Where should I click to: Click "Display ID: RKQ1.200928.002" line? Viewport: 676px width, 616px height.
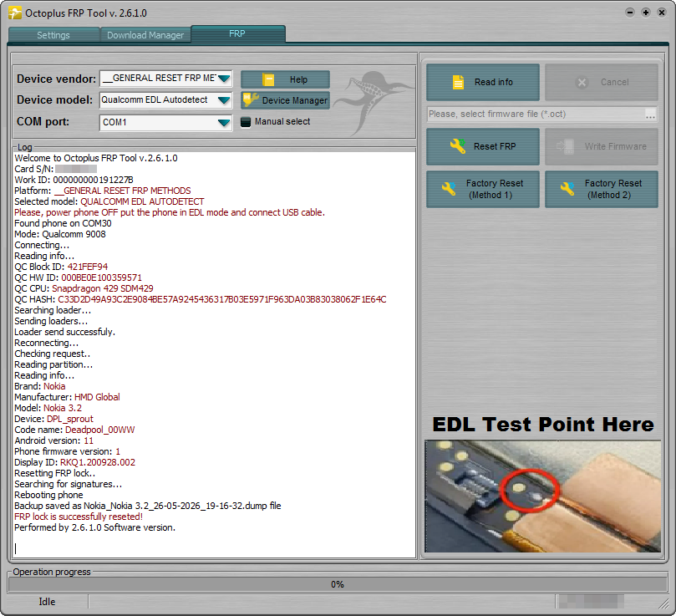point(74,462)
